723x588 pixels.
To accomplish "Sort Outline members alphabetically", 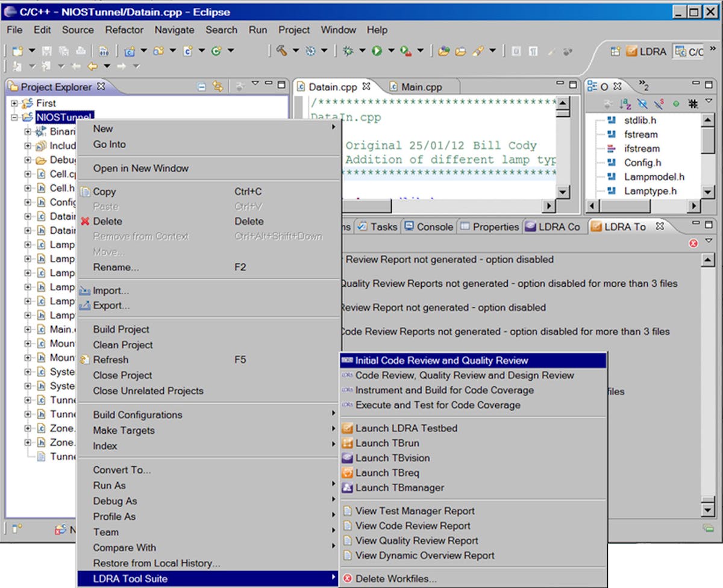I will [624, 102].
